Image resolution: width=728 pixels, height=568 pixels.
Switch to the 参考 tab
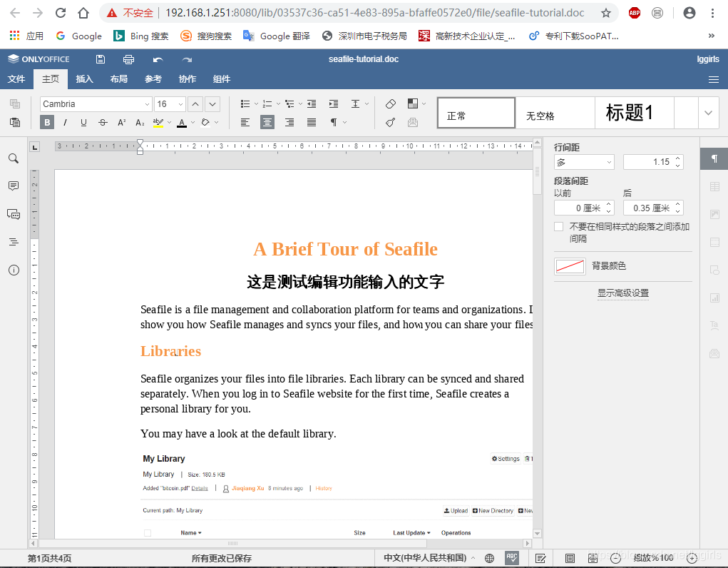point(153,79)
